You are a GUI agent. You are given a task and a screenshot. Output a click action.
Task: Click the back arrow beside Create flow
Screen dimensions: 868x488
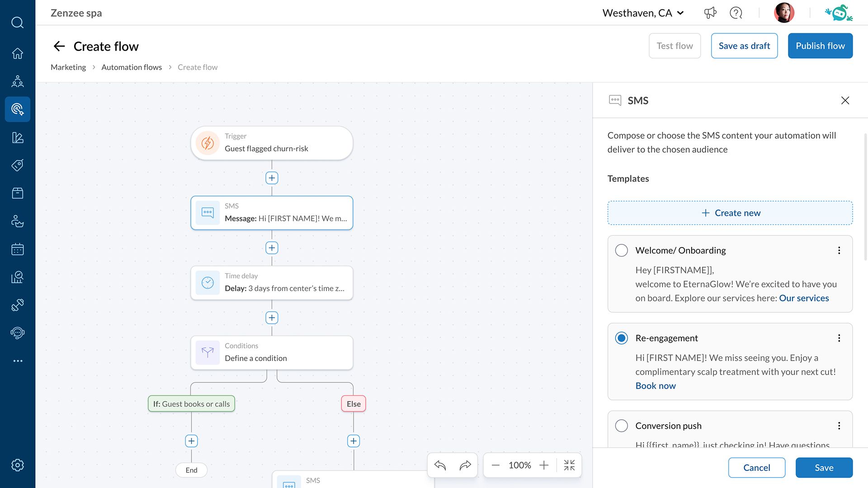coord(59,46)
